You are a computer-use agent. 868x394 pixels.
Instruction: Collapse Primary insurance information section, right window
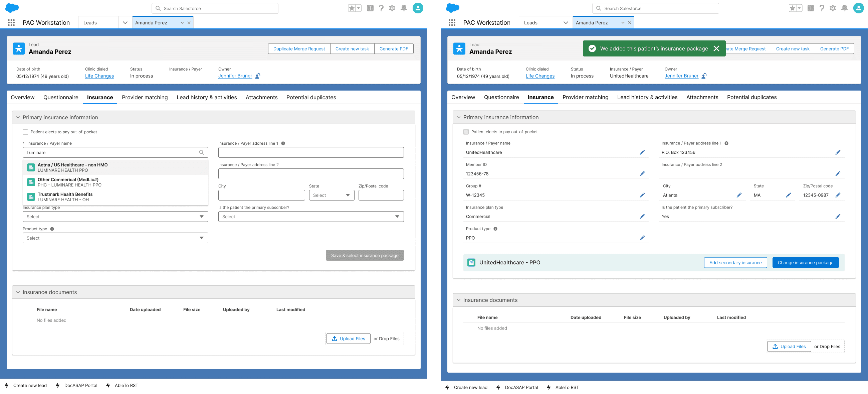tap(459, 117)
